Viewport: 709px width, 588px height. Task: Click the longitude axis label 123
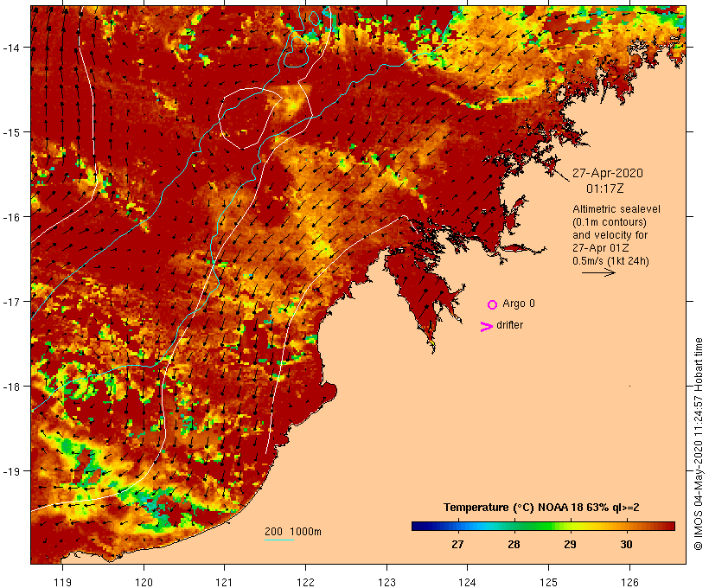(x=386, y=582)
